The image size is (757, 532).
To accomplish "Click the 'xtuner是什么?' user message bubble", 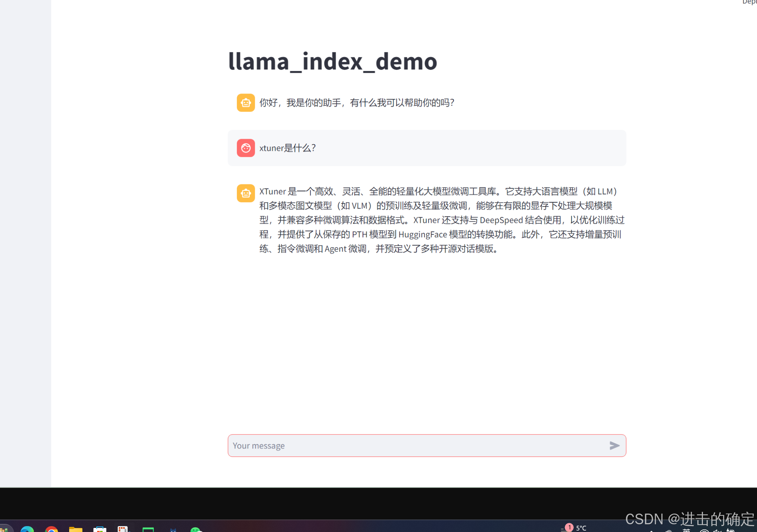I will [427, 148].
